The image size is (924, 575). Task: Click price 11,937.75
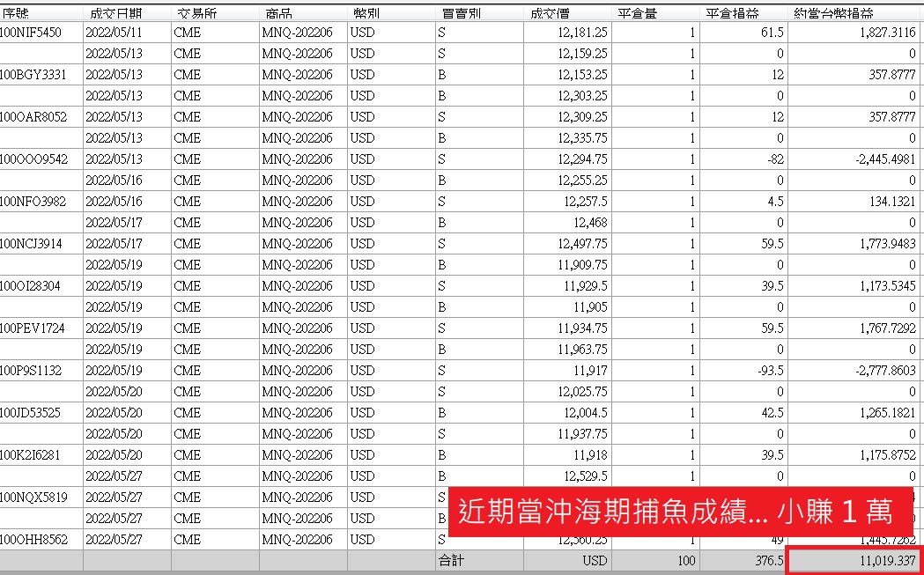click(x=582, y=434)
